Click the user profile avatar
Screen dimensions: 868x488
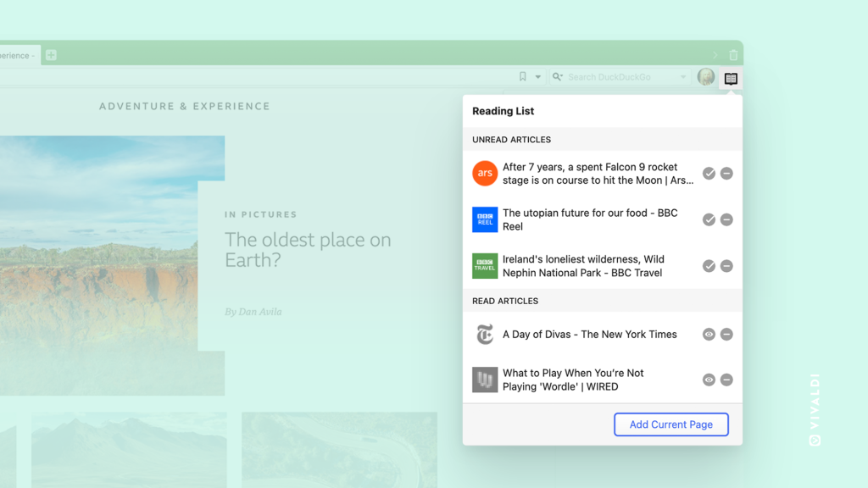705,77
